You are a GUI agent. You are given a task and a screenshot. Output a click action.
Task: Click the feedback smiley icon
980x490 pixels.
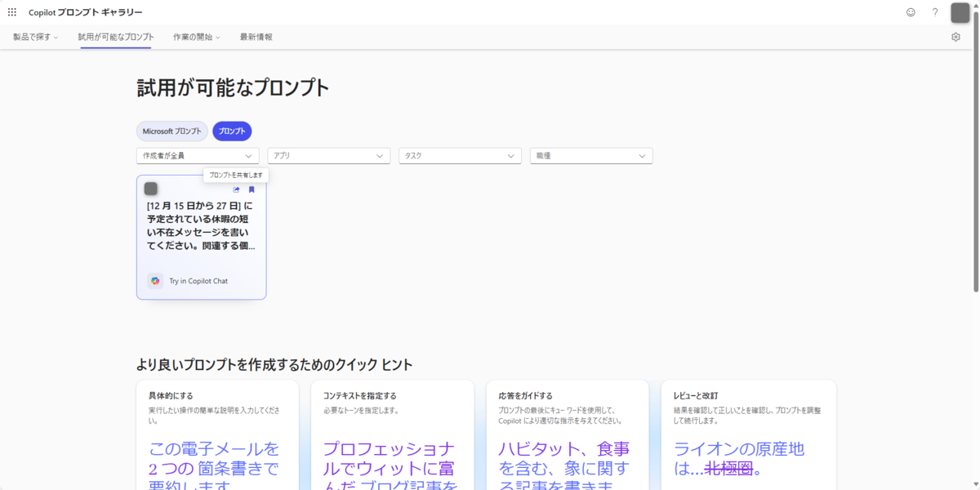(x=911, y=12)
